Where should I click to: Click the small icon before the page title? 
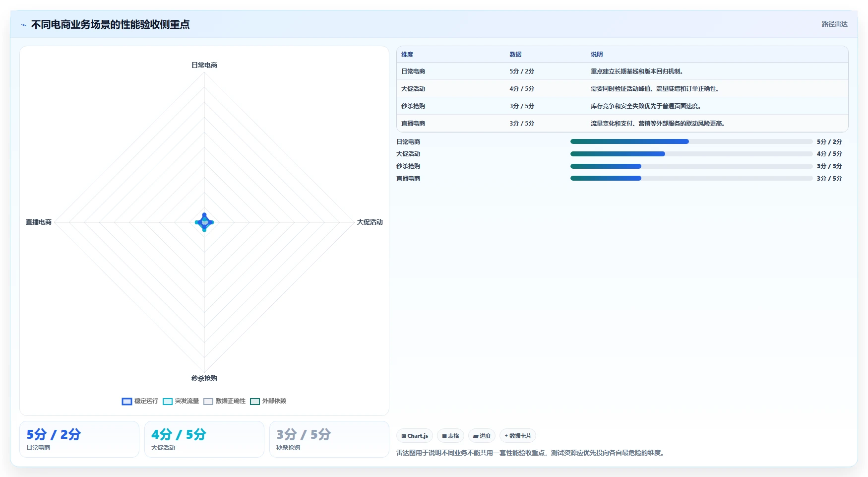tap(23, 25)
